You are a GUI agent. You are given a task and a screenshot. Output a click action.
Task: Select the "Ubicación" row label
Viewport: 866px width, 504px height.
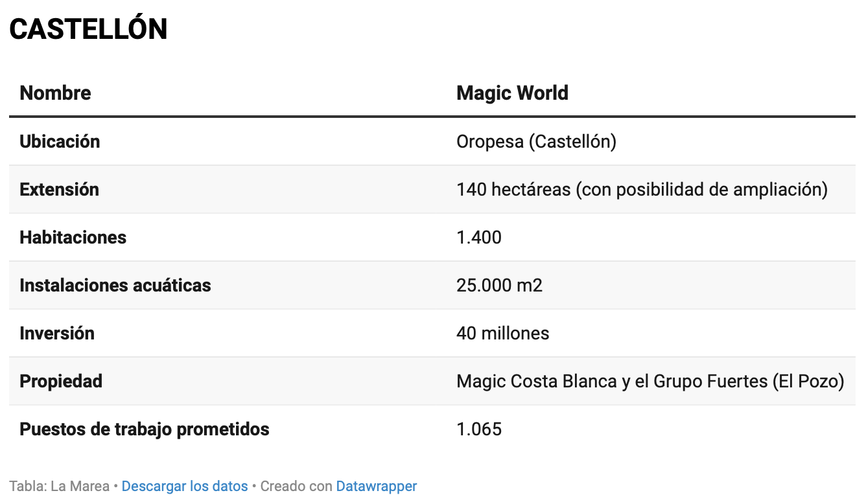pos(60,141)
